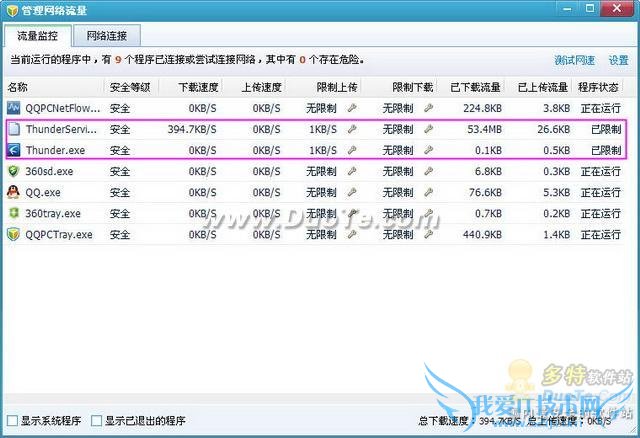Click the 76.6KB downloaded traffic cell
The height and width of the screenshot is (438, 640).
click(x=485, y=192)
